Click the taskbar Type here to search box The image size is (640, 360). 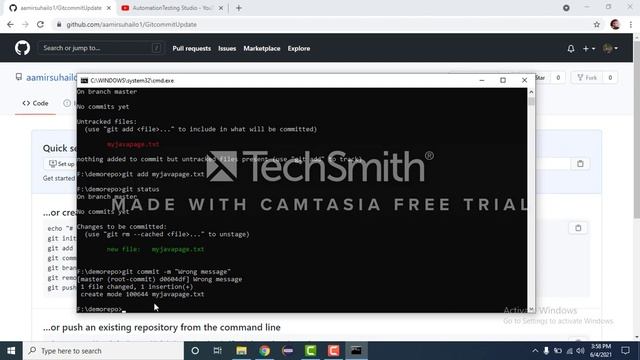103,351
